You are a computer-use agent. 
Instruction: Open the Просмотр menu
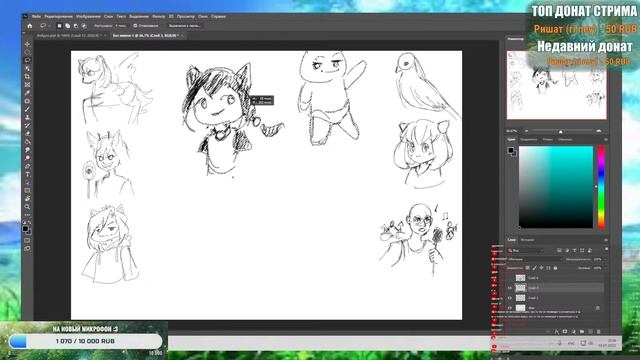tap(186, 17)
